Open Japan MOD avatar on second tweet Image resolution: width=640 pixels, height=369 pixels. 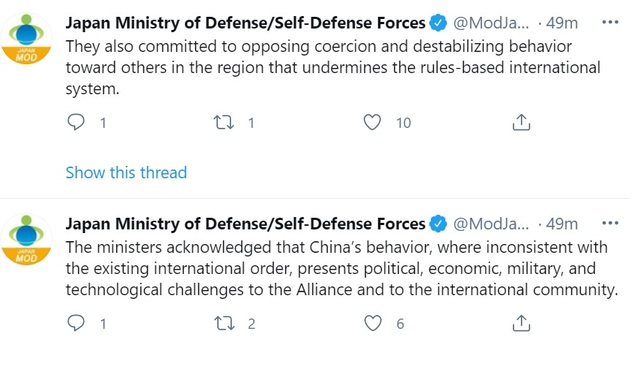click(26, 240)
